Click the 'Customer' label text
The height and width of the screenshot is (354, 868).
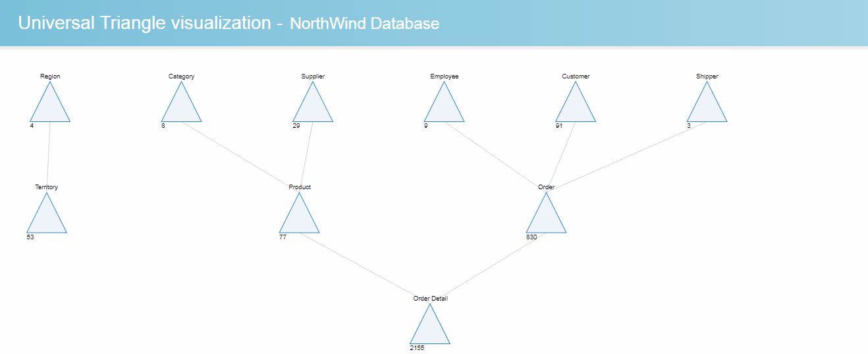(x=576, y=76)
